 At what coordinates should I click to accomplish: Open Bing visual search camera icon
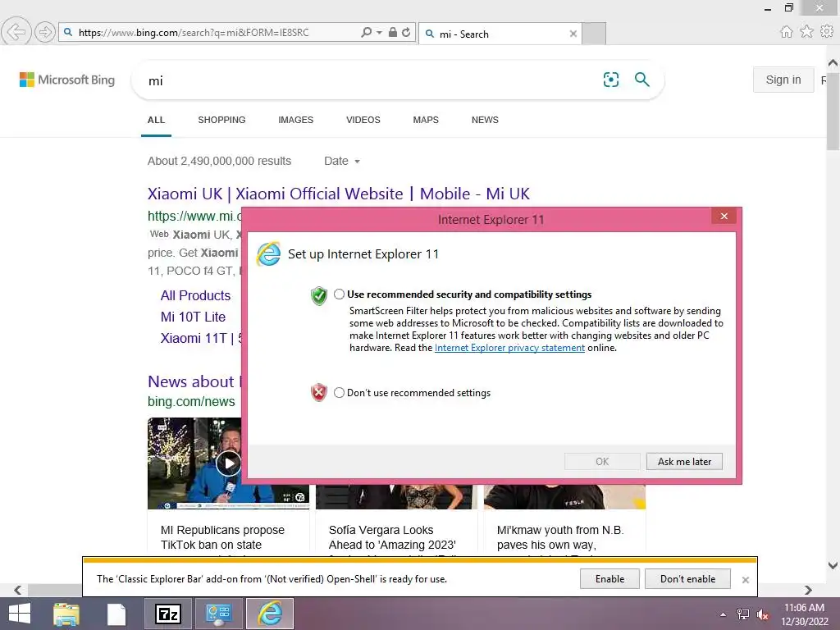[610, 80]
